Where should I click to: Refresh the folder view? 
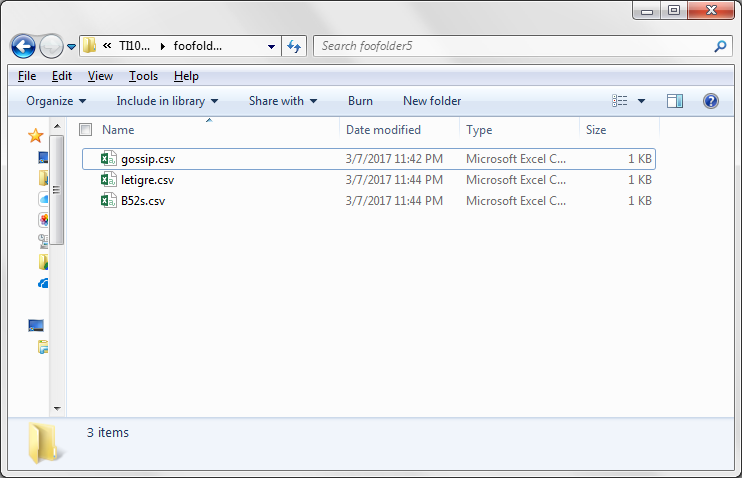point(294,46)
